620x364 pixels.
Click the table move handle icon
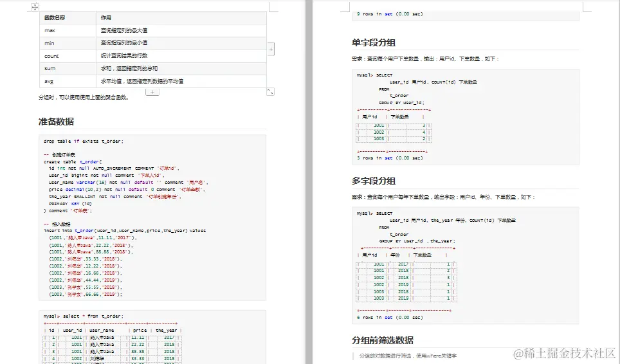pos(35,6)
